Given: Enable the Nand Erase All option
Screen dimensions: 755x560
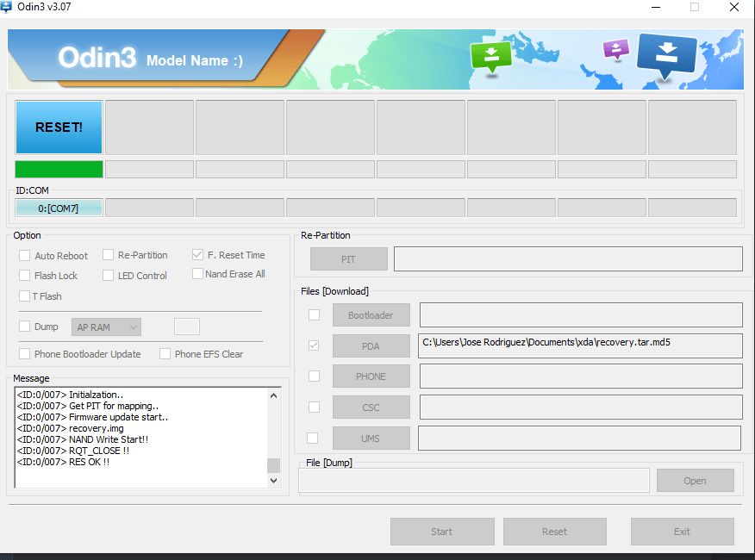Looking at the screenshot, I should point(198,274).
